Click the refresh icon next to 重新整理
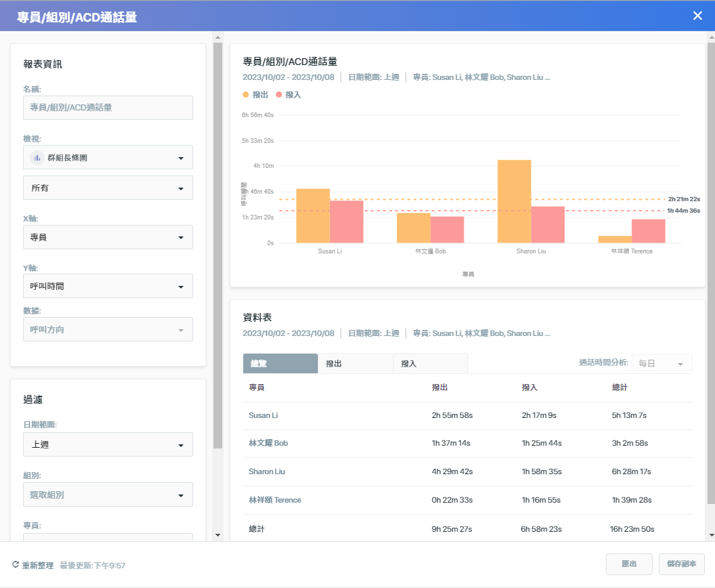 click(x=16, y=565)
